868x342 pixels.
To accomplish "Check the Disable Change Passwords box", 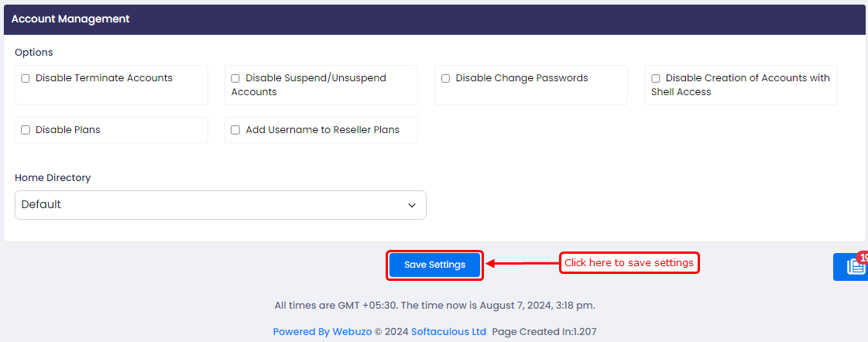I will (x=445, y=79).
